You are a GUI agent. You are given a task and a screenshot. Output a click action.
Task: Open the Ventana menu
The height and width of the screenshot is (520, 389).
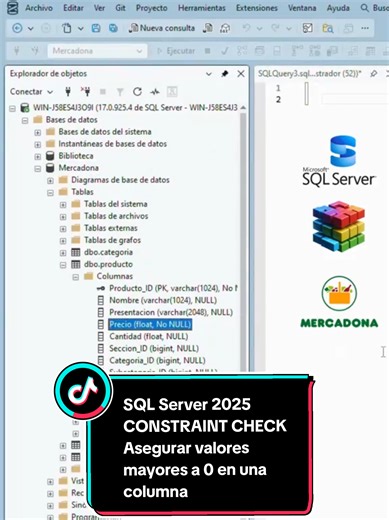pyautogui.click(x=302, y=8)
